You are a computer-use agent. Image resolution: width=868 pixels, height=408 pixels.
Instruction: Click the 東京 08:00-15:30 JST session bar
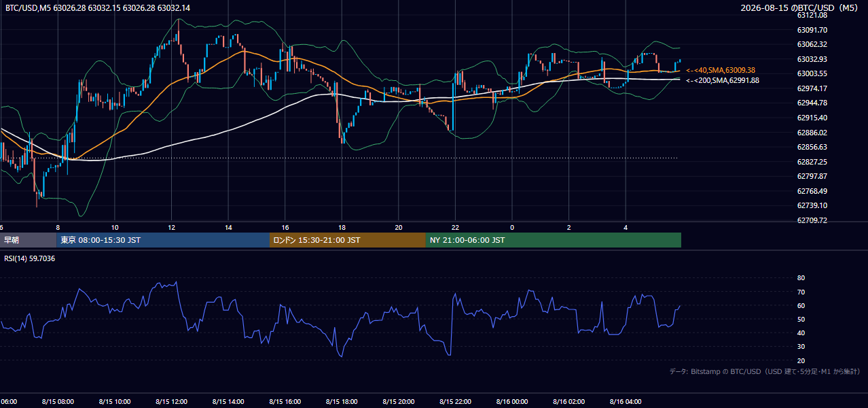163,240
